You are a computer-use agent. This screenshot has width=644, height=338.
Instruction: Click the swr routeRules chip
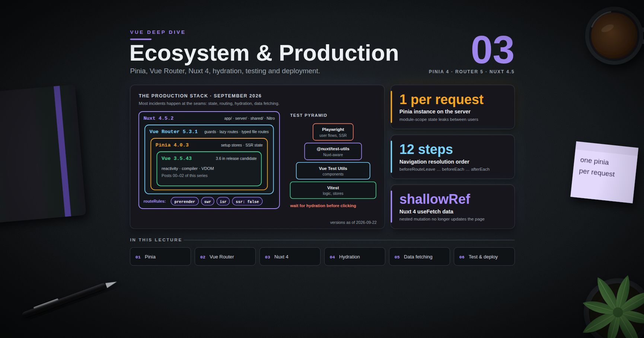tap(208, 202)
